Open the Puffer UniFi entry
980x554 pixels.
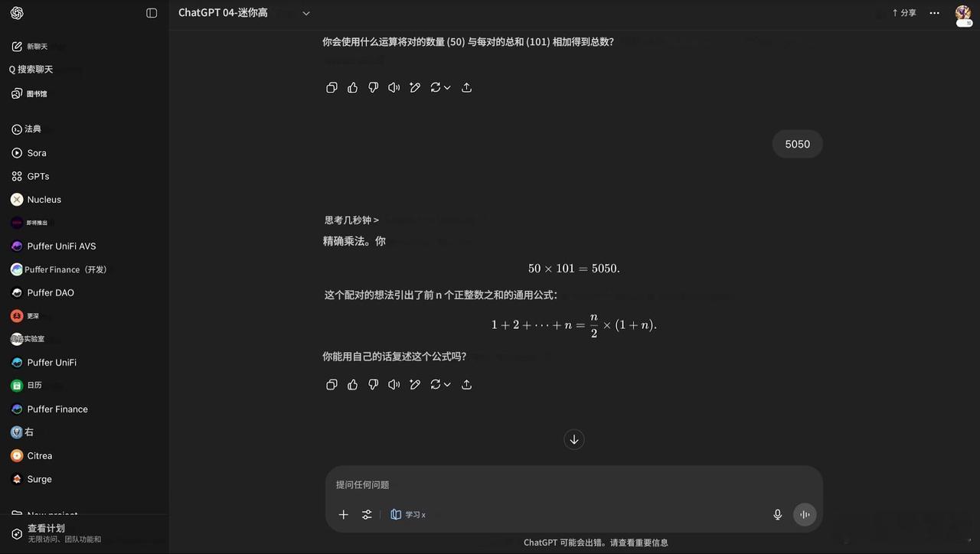(44, 363)
